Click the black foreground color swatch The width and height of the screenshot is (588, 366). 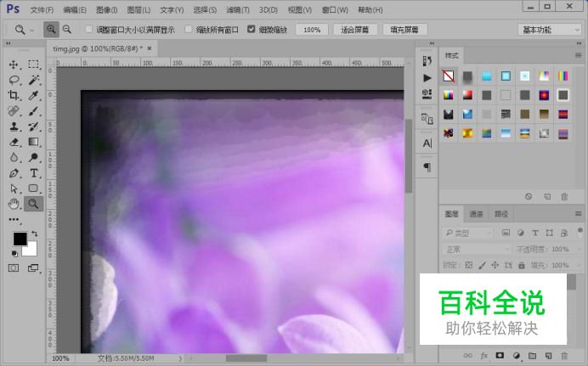19,238
